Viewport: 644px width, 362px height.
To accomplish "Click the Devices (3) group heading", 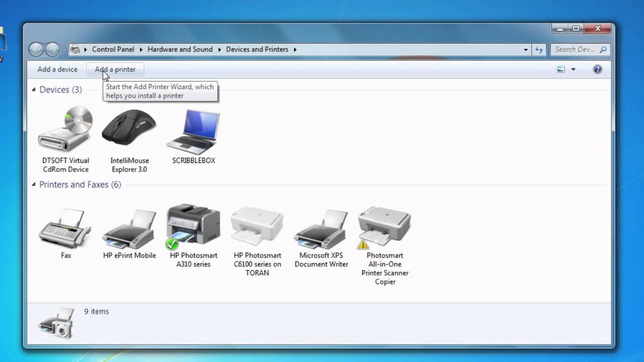I will point(60,89).
